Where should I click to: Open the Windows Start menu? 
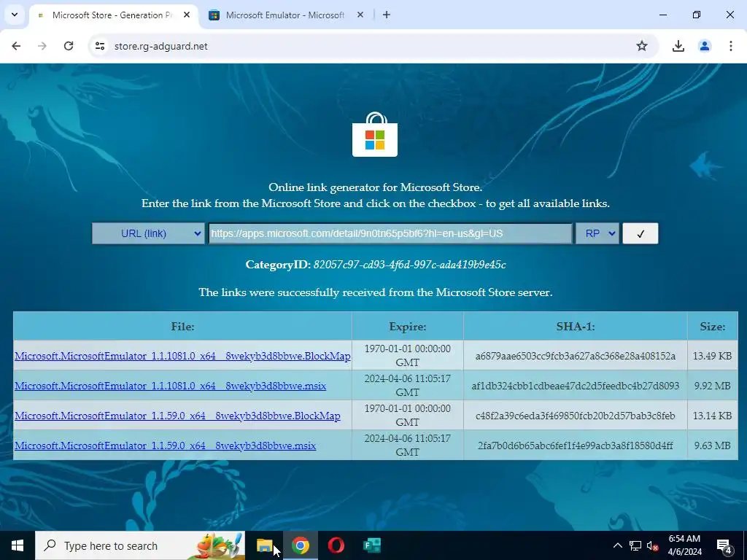(x=18, y=545)
